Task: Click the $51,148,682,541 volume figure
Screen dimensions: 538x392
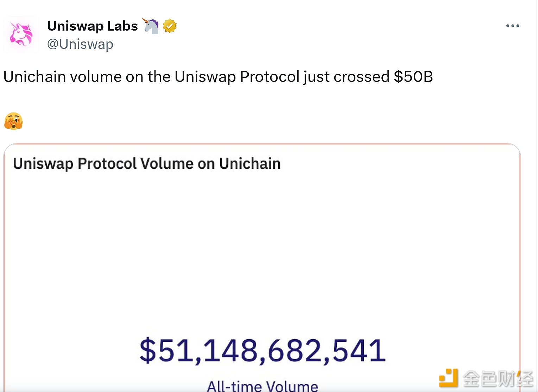Action: 262,350
